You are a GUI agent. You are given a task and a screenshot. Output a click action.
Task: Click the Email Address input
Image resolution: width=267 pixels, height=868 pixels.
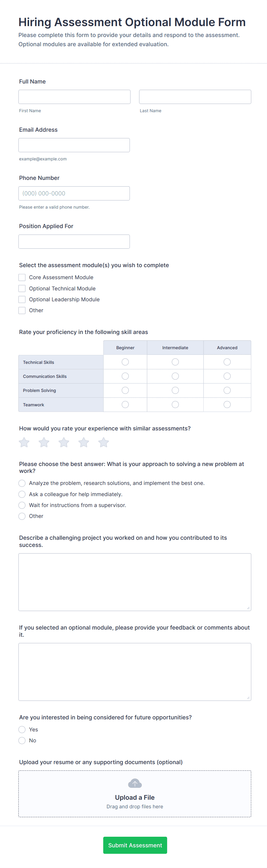(x=74, y=145)
